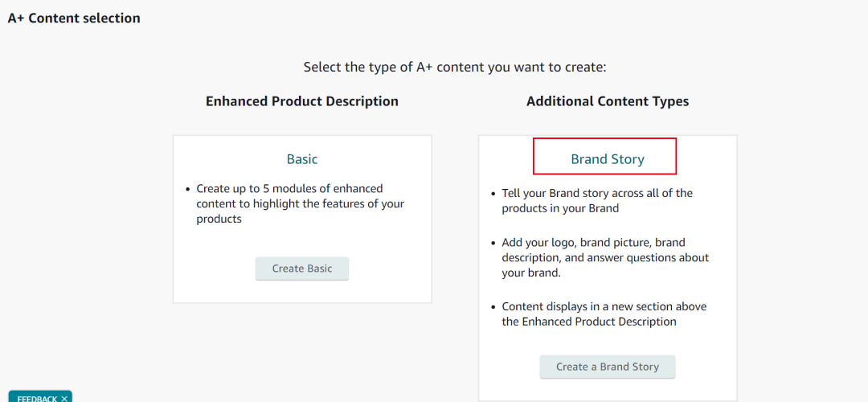Select the Brand Story card title
868x402 pixels.
click(608, 159)
